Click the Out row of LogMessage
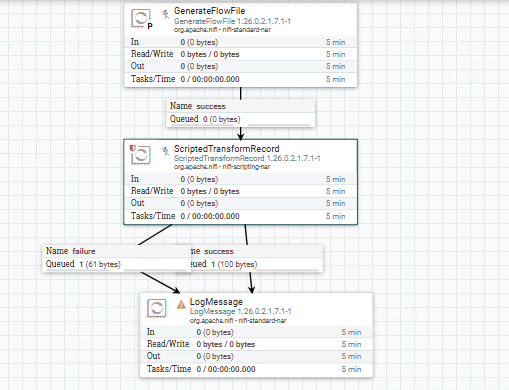The height and width of the screenshot is (390, 509). (256, 356)
